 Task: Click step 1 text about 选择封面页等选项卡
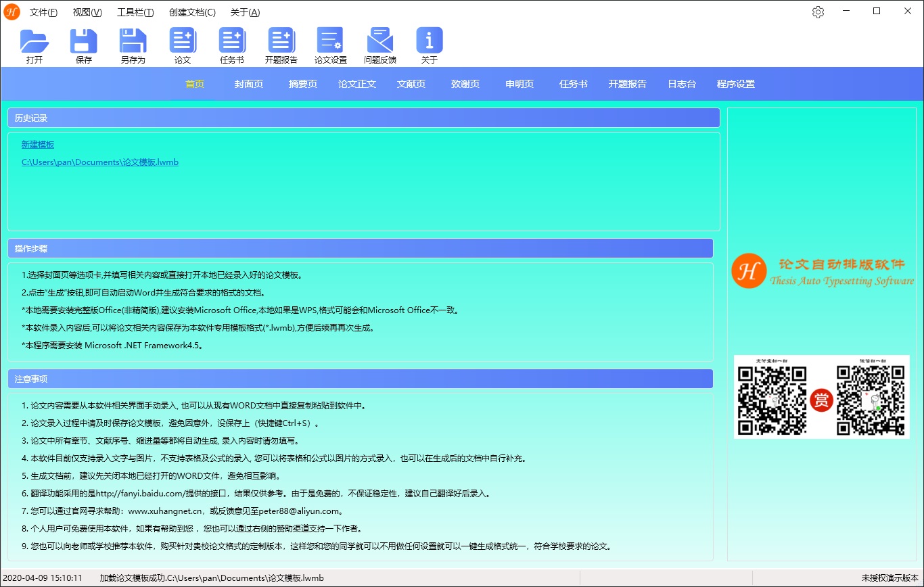pyautogui.click(x=162, y=275)
